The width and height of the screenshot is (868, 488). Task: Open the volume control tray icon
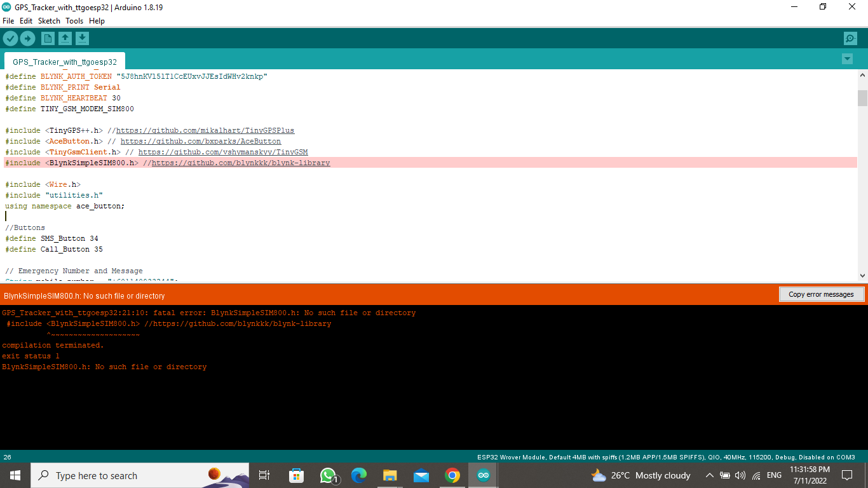pos(740,475)
